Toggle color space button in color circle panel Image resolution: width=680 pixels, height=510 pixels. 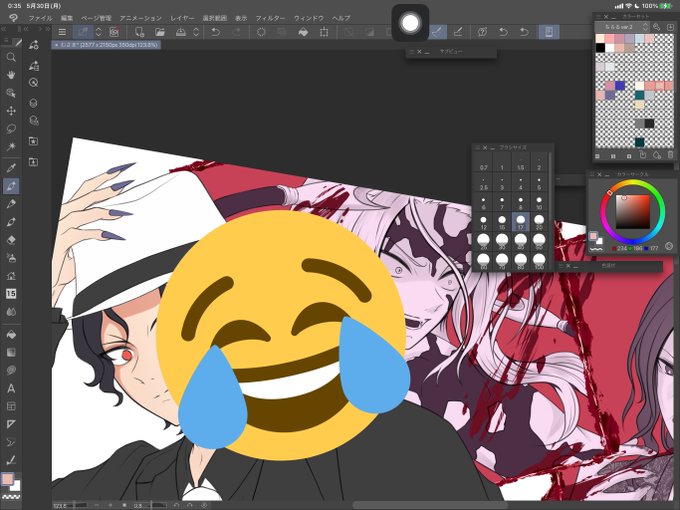(x=669, y=246)
